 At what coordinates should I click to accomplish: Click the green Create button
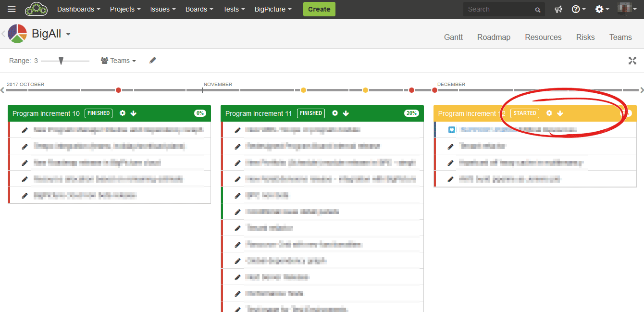coord(319,9)
